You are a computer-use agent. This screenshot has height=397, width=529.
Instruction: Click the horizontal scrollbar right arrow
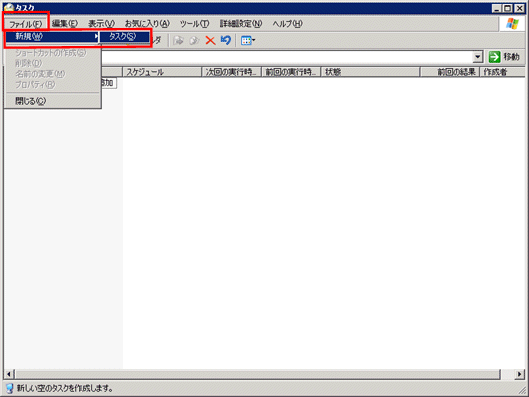(x=520, y=374)
